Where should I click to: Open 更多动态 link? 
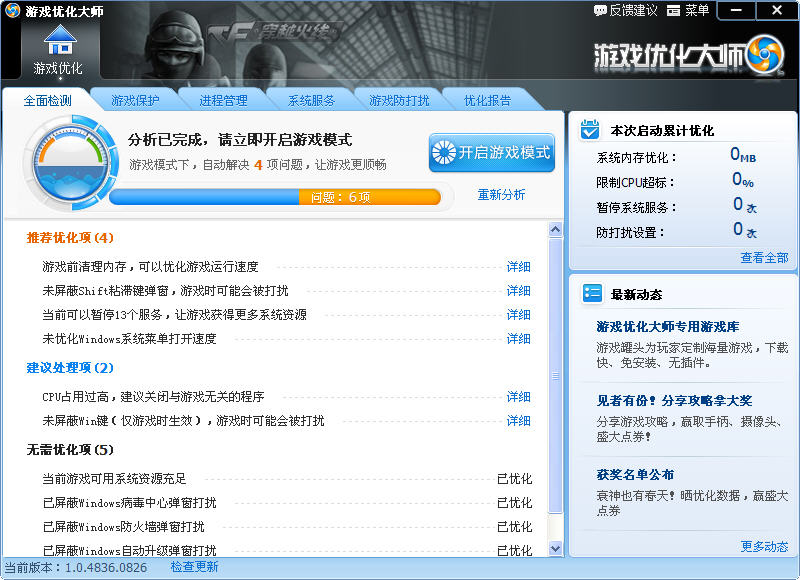(x=764, y=546)
